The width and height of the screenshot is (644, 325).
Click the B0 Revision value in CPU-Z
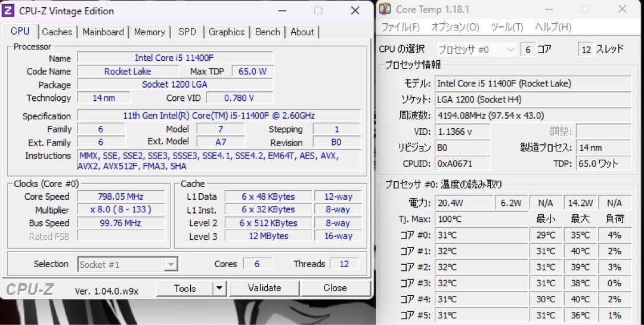pos(337,142)
